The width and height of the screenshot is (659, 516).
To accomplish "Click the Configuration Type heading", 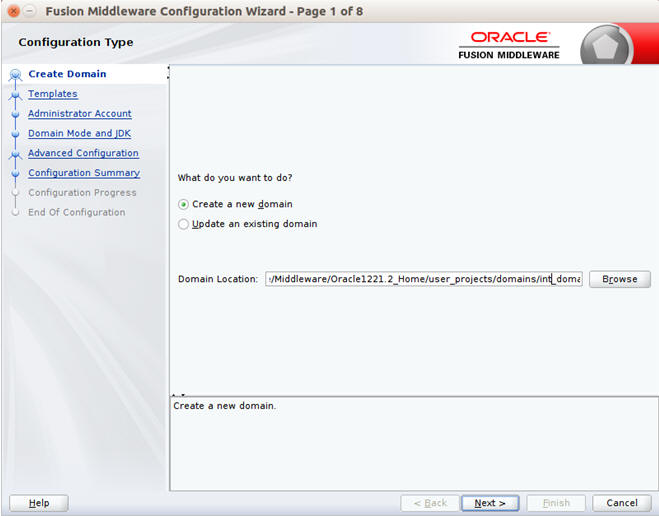I will pos(76,42).
